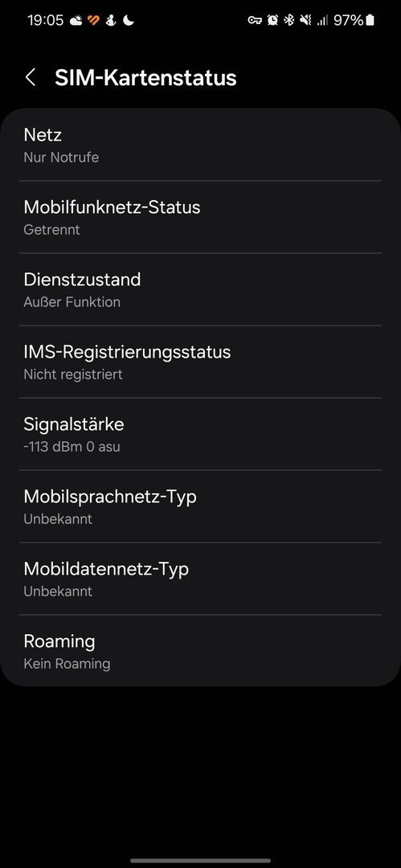401x868 pixels.
Task: Tap the battery icon
Action: tap(370, 20)
